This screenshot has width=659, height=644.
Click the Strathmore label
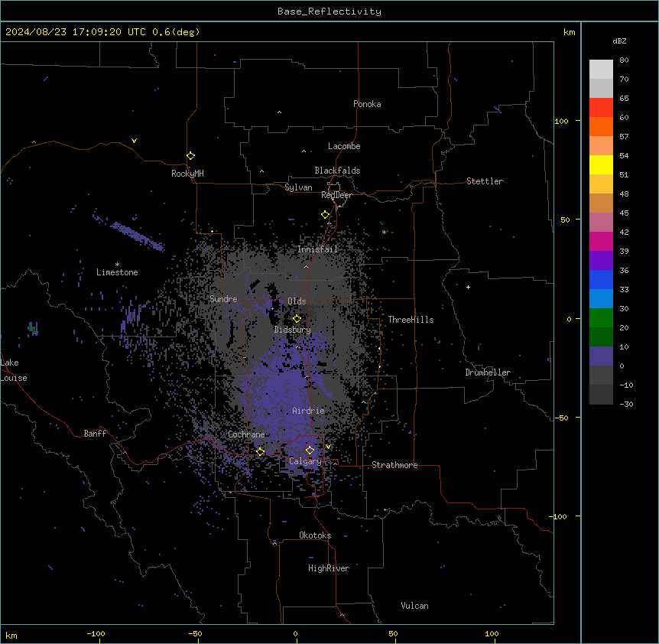[x=394, y=465]
